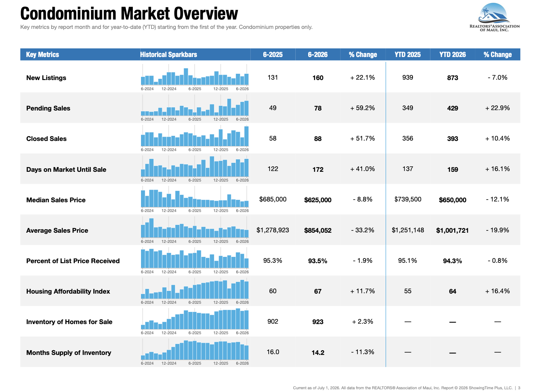Select the Percent of List Price sparkbar chart
This screenshot has width=539, height=392.
pyautogui.click(x=195, y=260)
